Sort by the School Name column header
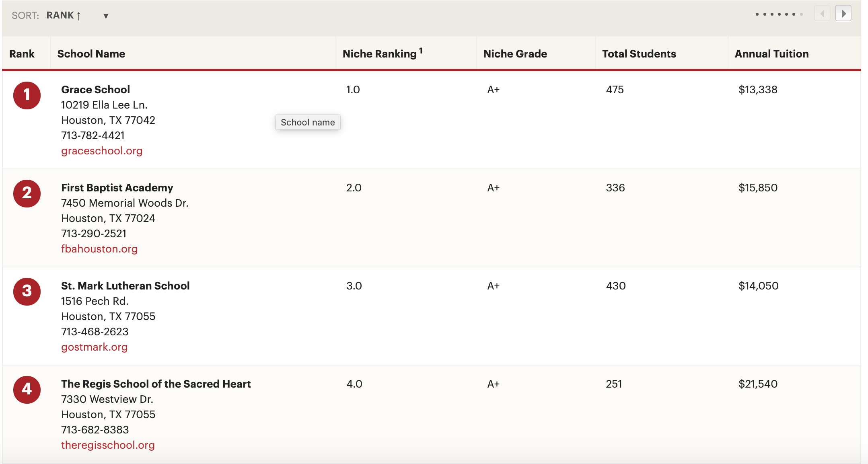868x464 pixels. (91, 54)
